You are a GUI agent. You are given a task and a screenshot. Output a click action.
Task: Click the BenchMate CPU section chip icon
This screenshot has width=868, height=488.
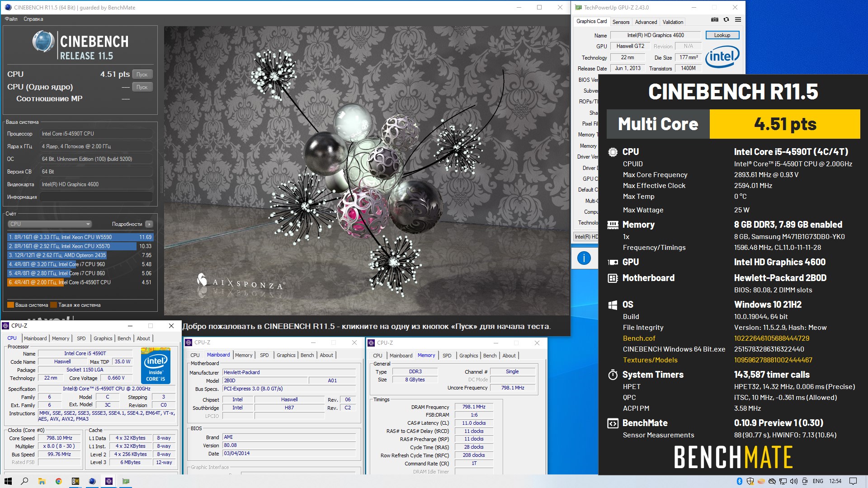[613, 152]
